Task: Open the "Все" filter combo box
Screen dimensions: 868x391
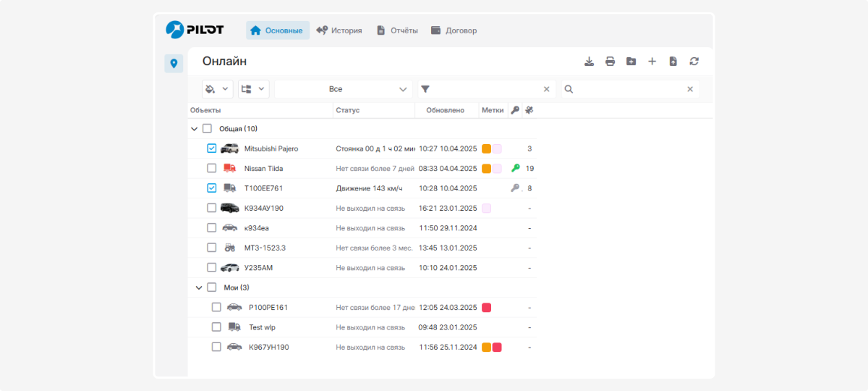Action: [343, 89]
